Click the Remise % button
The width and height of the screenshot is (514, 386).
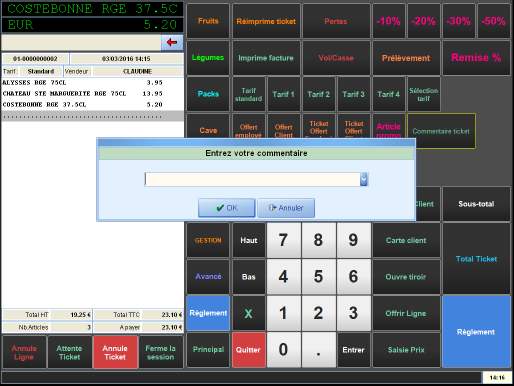click(476, 58)
